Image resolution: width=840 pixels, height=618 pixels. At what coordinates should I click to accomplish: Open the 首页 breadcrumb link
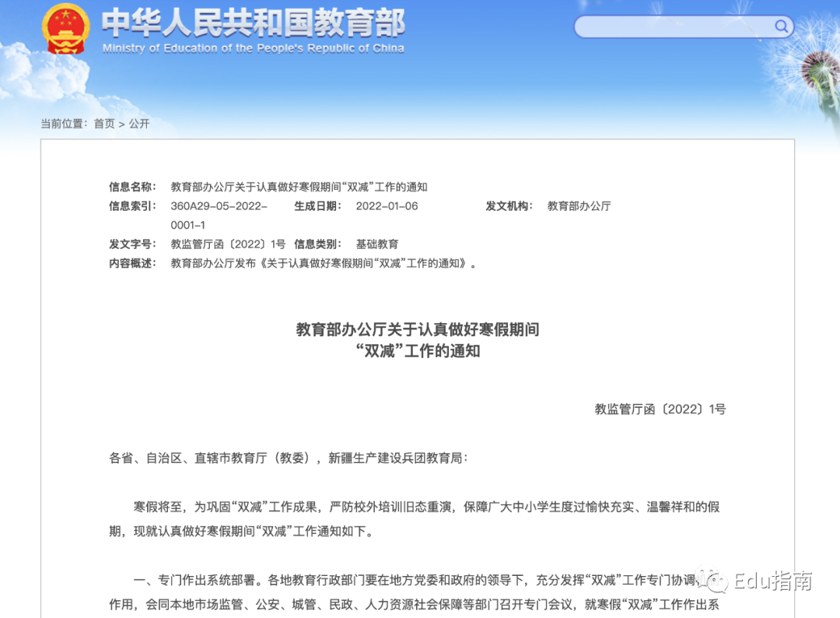pos(104,124)
